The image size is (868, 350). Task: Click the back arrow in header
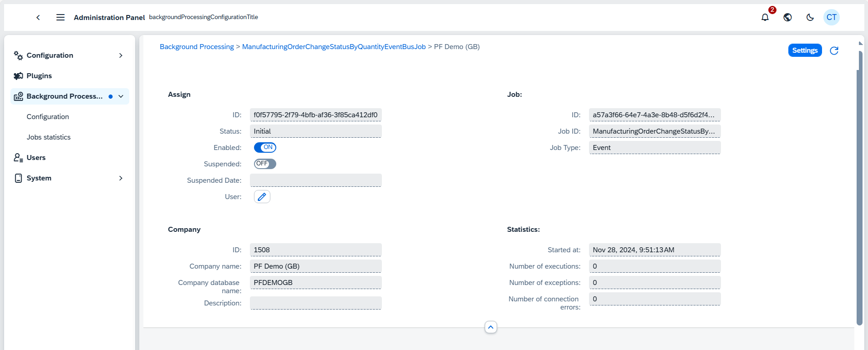coord(38,17)
